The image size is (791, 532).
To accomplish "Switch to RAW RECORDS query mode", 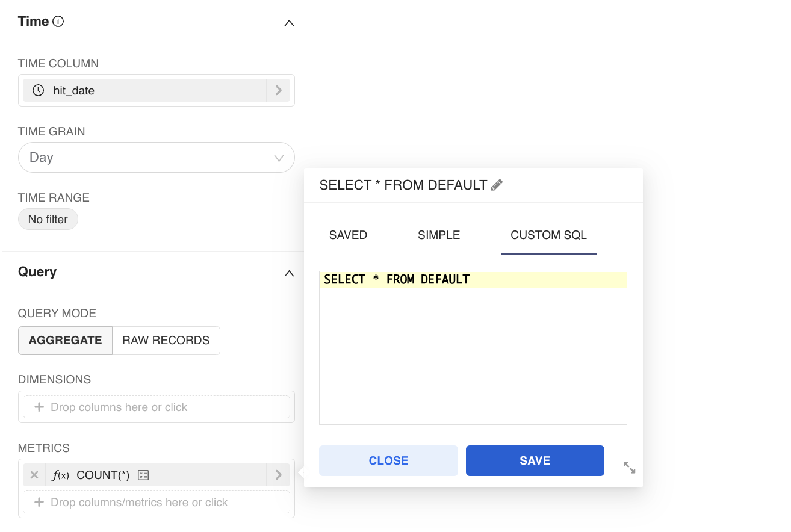I will pos(166,340).
